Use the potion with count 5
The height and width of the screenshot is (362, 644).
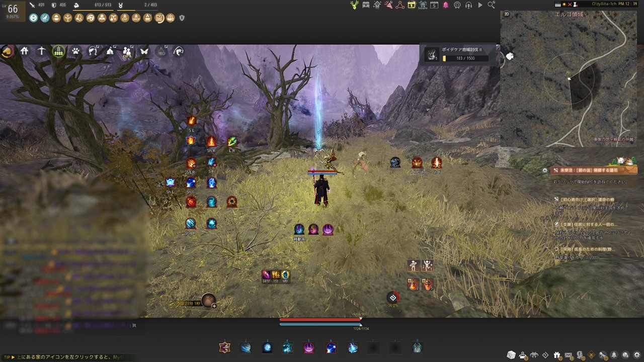427,285
